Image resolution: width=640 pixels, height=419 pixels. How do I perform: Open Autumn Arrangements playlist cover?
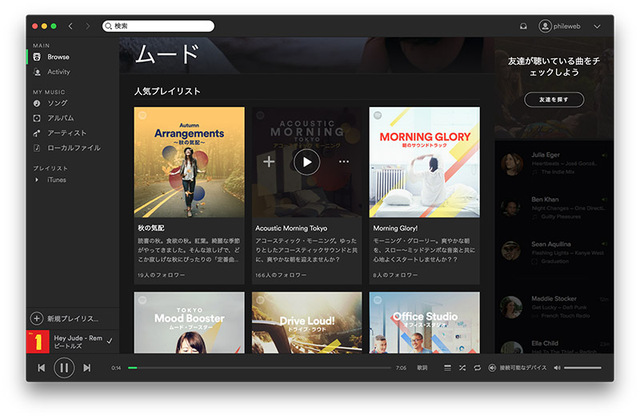click(x=189, y=162)
